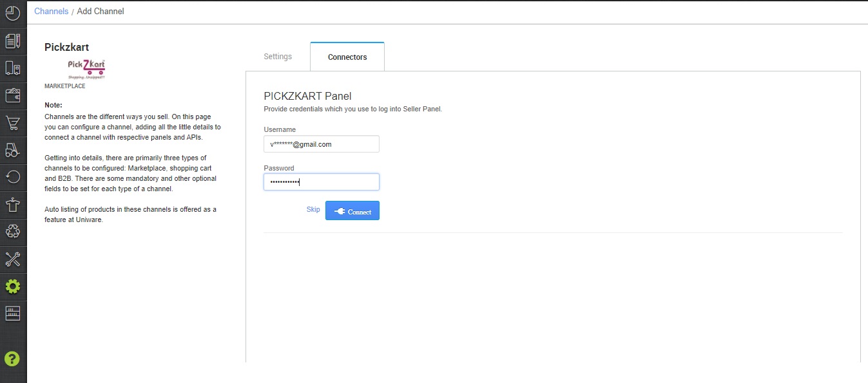
Task: Click the blue Connect button
Action: pyautogui.click(x=352, y=211)
